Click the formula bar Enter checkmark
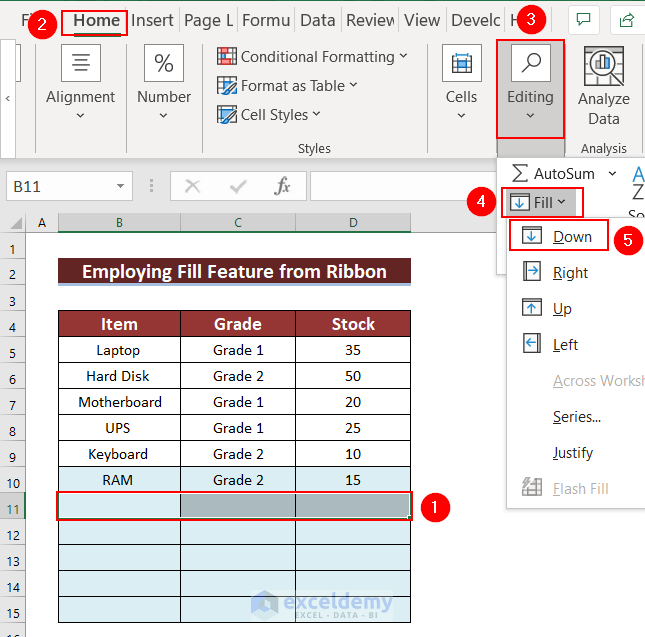Image resolution: width=645 pixels, height=637 pixels. point(238,186)
